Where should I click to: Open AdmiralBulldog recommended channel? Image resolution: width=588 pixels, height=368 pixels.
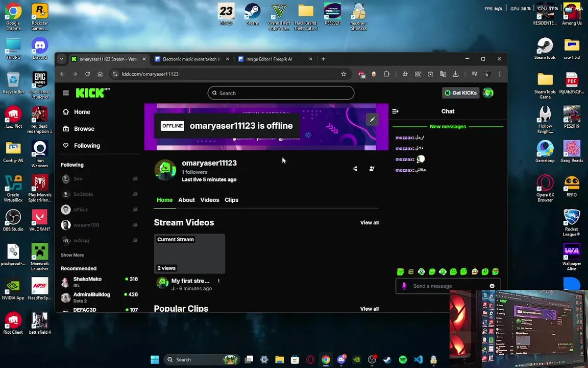(x=100, y=297)
